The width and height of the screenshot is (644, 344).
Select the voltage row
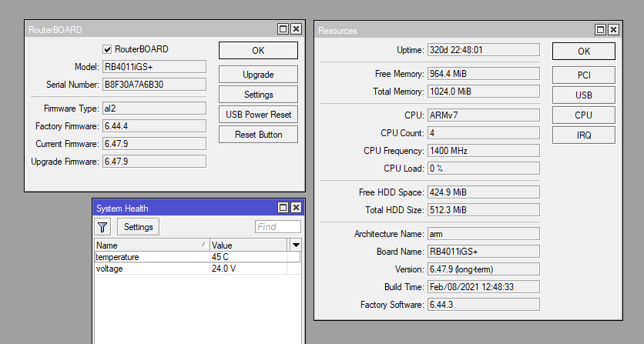[x=197, y=269]
